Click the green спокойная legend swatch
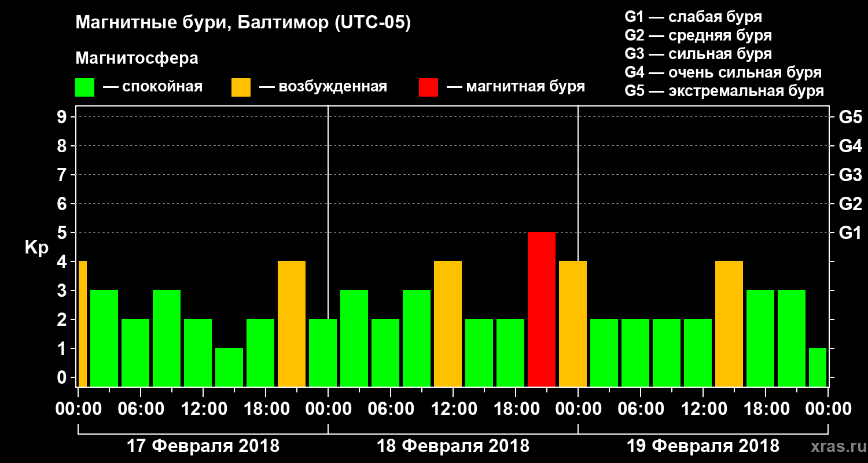 point(84,87)
